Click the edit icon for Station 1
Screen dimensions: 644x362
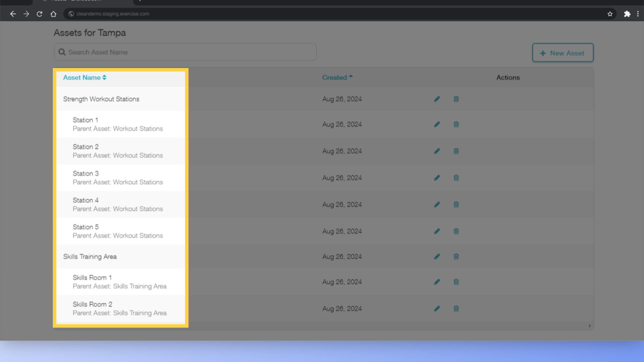point(437,124)
